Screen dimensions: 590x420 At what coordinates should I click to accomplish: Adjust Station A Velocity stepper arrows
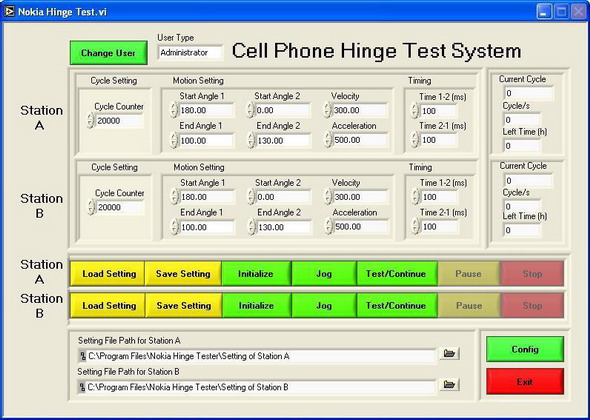(327, 110)
